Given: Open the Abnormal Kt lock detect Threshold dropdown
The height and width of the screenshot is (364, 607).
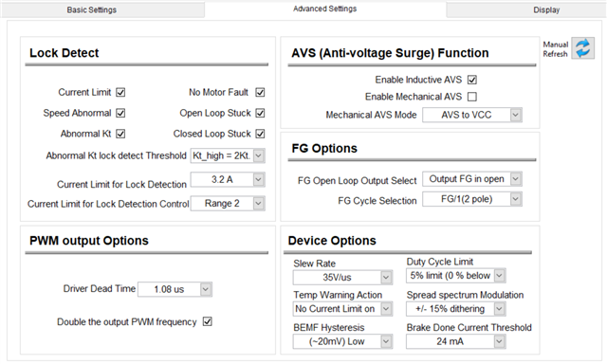Looking at the screenshot, I should click(x=228, y=155).
